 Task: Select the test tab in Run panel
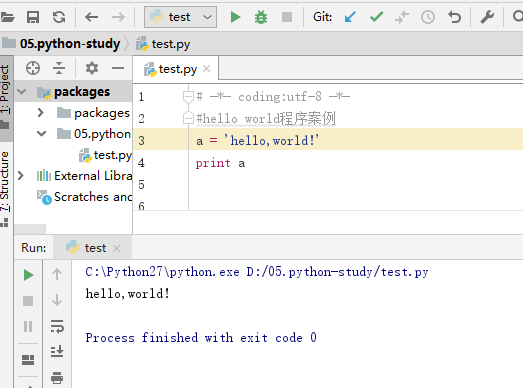coord(92,248)
